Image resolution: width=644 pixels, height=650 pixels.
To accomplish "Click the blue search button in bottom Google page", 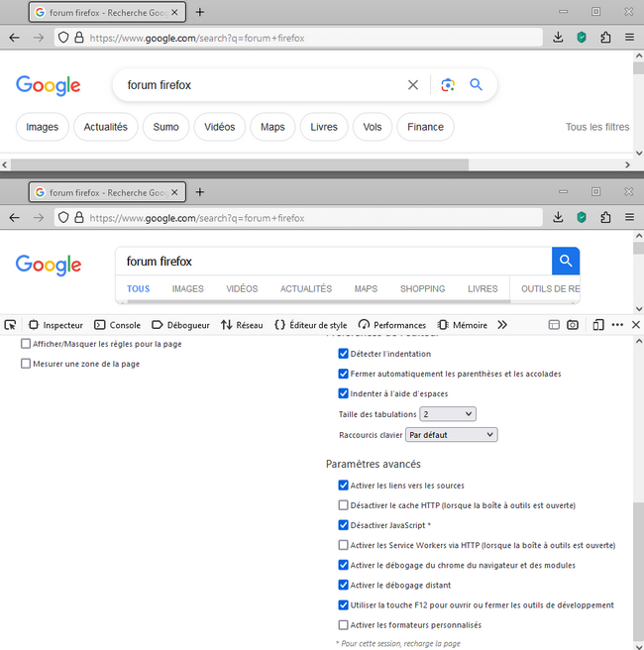I will pyautogui.click(x=566, y=261).
